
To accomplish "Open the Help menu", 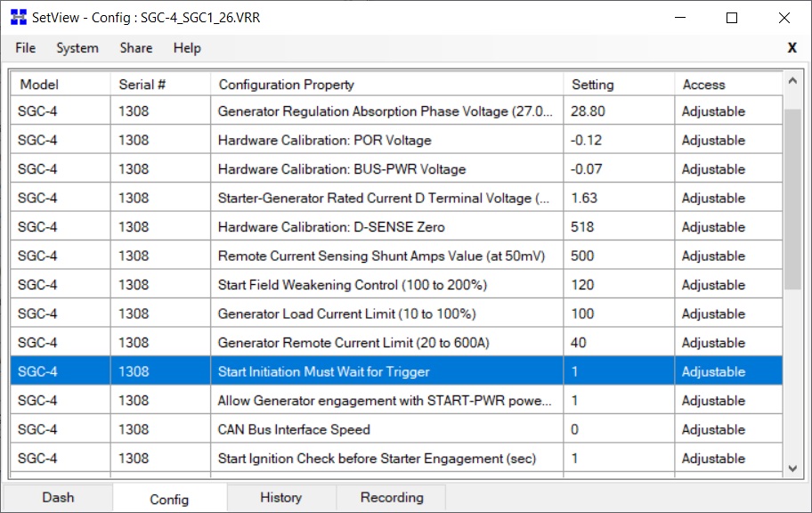I will 187,48.
